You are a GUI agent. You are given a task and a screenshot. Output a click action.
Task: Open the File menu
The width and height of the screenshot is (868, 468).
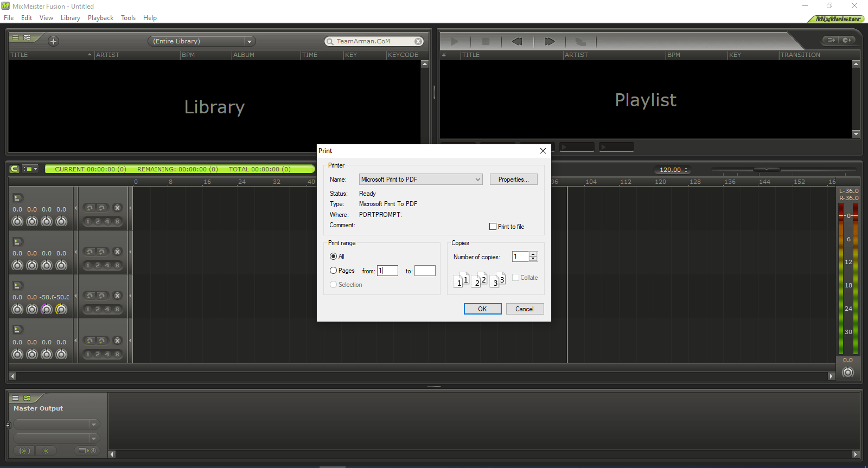(x=9, y=18)
